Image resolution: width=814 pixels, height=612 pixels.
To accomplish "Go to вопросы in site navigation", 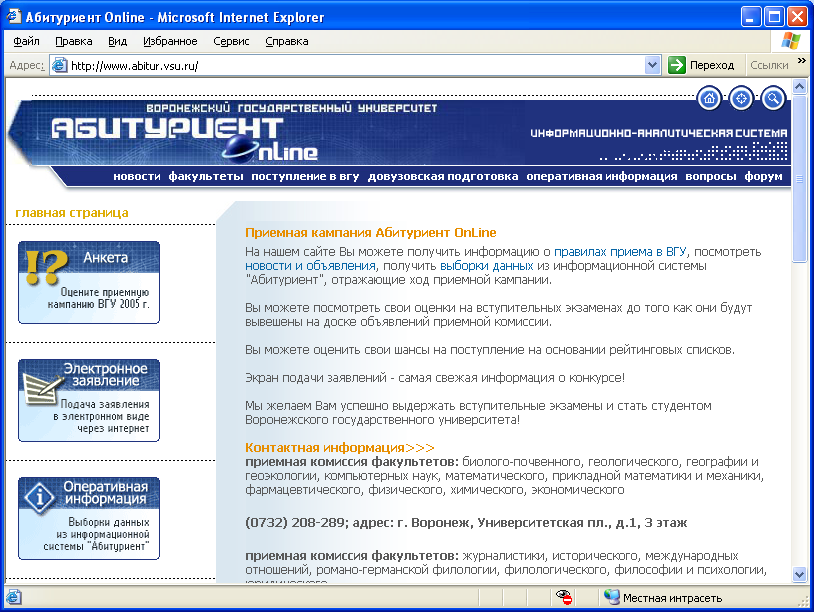I will tap(711, 176).
